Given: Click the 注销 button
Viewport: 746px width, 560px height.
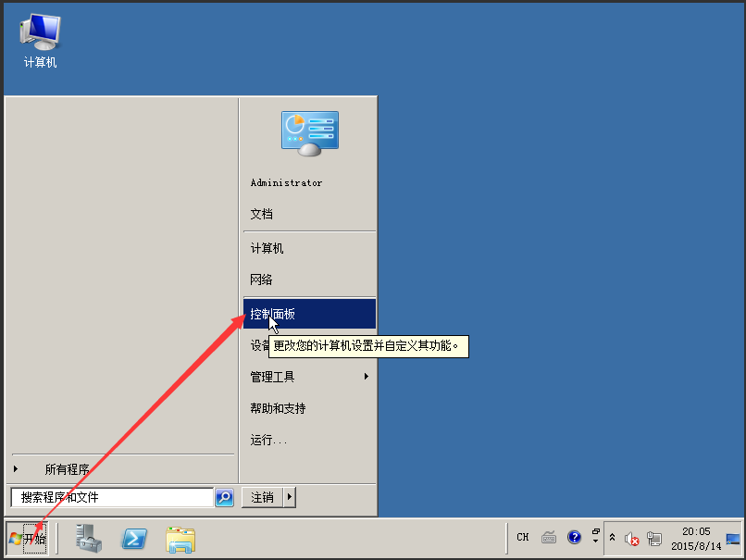Looking at the screenshot, I should pos(263,498).
